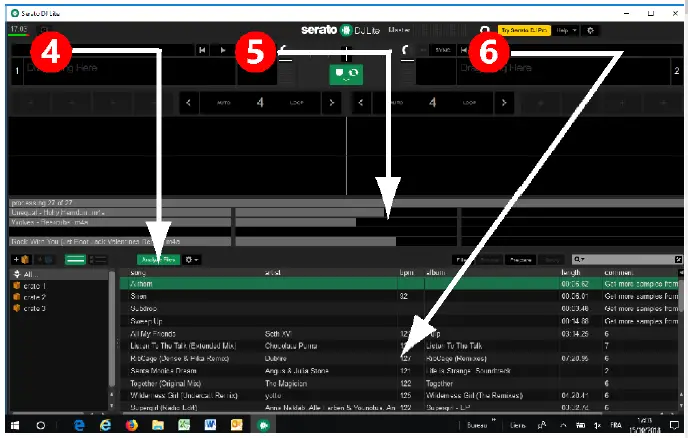Double deck 2 auto loop size
Viewport: 688px width, 438px height.
click(x=504, y=103)
